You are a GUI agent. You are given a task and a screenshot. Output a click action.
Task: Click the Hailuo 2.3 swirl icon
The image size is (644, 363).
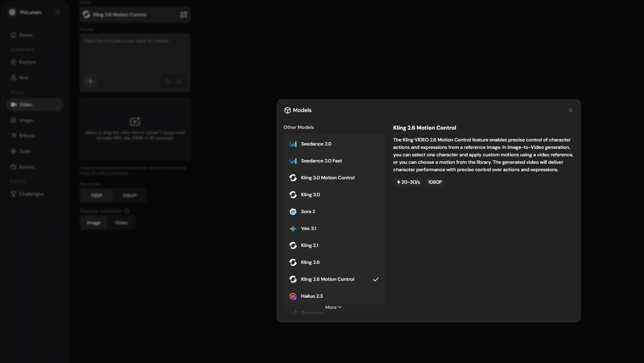tap(293, 296)
